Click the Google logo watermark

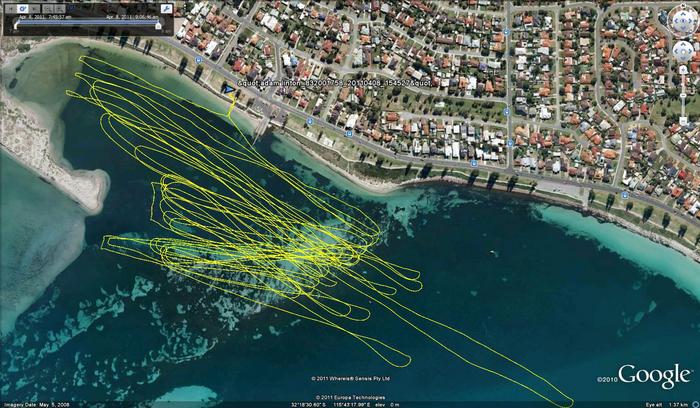[x=654, y=376]
